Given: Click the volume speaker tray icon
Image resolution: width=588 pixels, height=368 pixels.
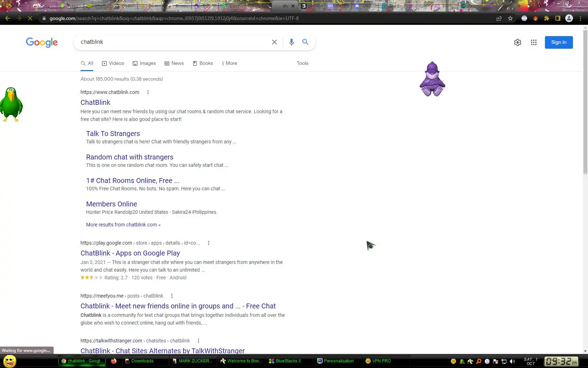Looking at the screenshot, I should coord(512,361).
